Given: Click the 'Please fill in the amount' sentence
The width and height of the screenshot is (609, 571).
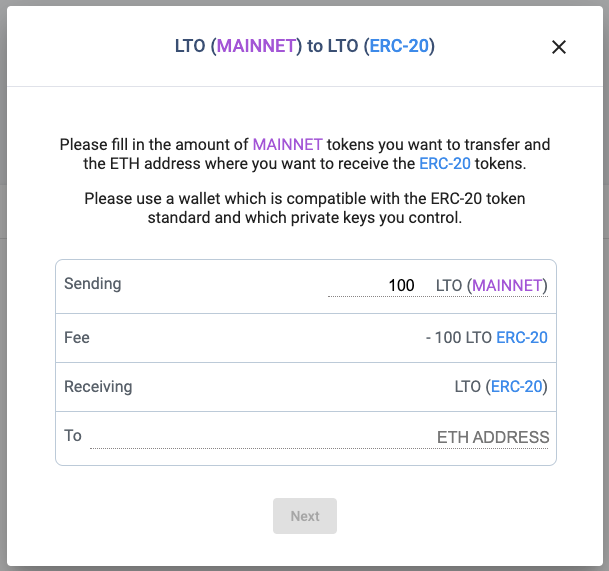Looking at the screenshot, I should pos(305,154).
